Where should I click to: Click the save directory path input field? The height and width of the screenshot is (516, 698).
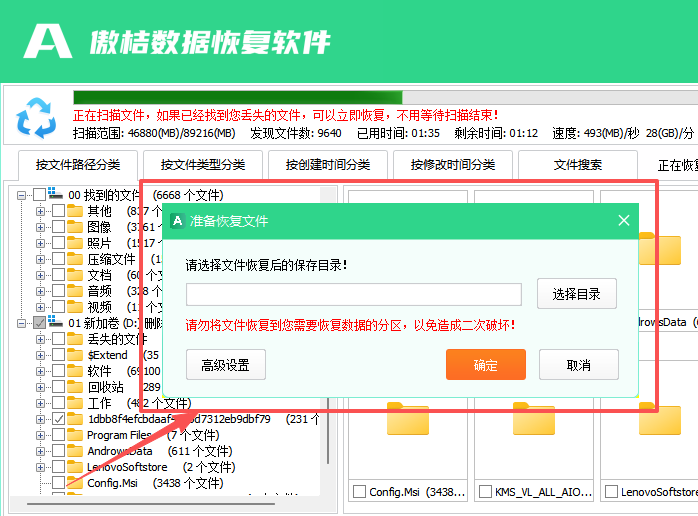pyautogui.click(x=353, y=294)
